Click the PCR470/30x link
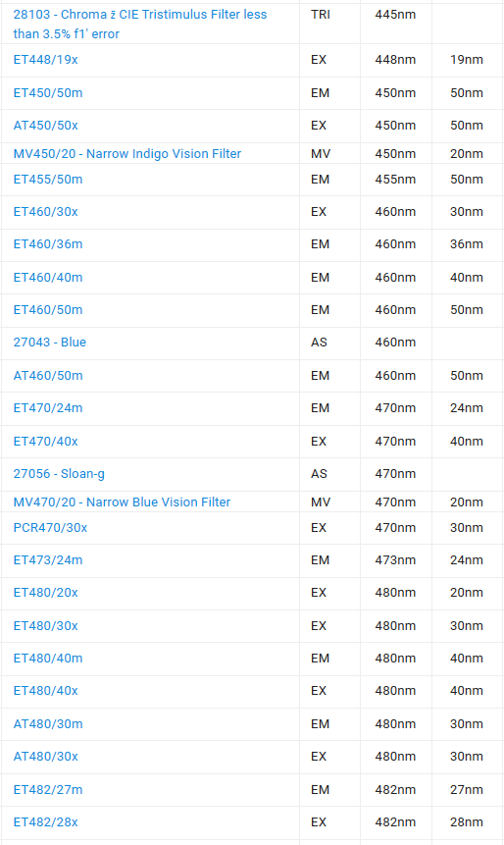 point(50,528)
